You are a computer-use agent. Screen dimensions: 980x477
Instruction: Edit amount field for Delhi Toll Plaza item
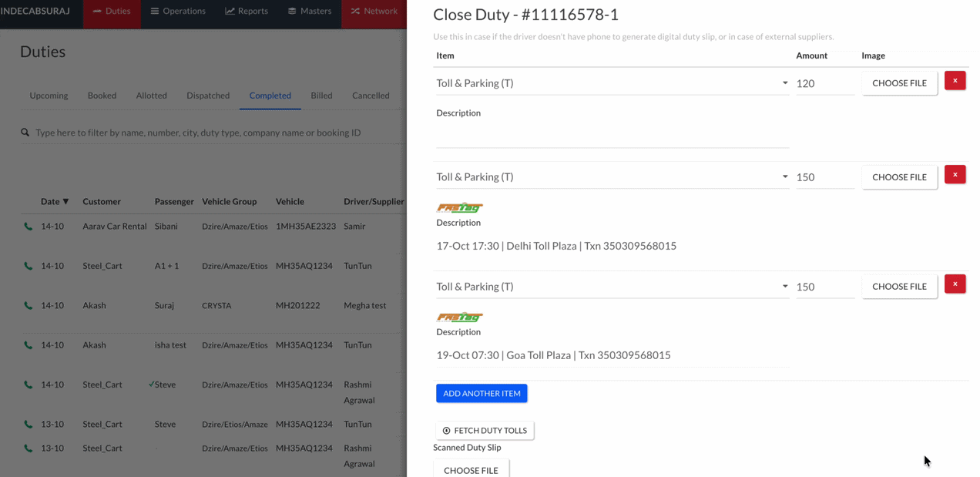[x=825, y=177]
